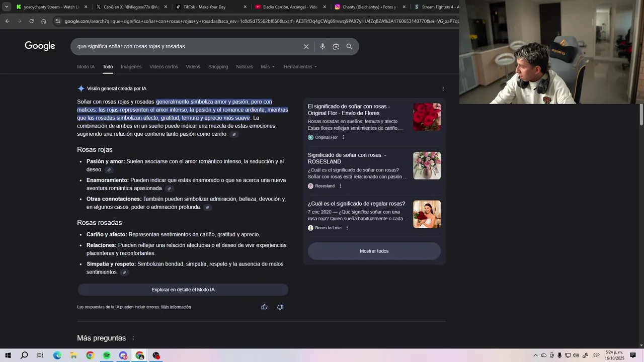The image size is (644, 362).
Task: Click the 'Rosas rosadas' heading
Action: (99, 223)
